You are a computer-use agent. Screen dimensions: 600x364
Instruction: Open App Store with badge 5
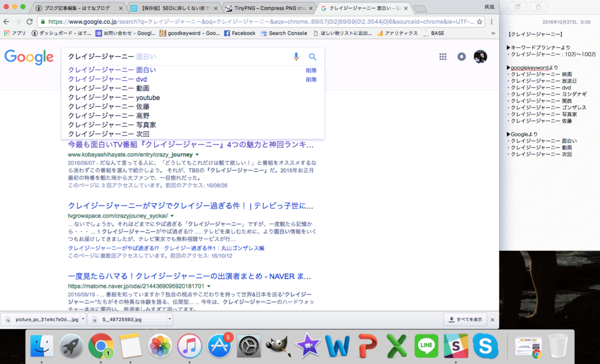pos(219,346)
